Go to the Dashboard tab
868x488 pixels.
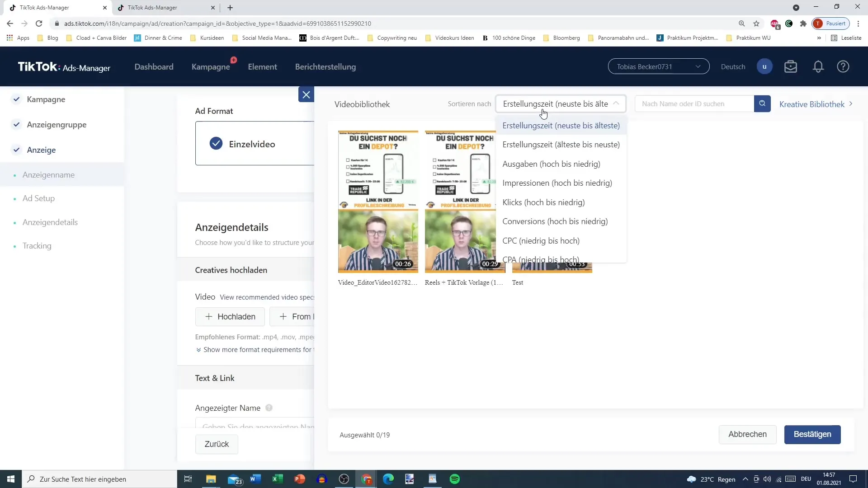pyautogui.click(x=154, y=67)
